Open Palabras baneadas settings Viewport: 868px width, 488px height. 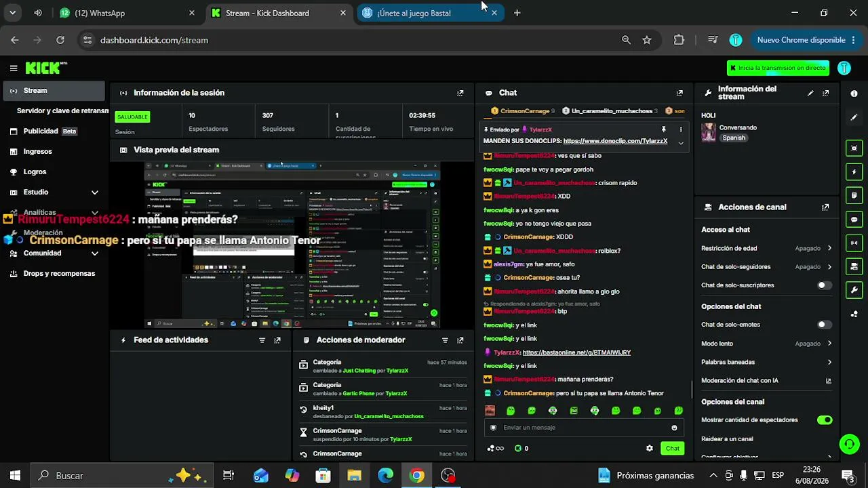tap(766, 362)
